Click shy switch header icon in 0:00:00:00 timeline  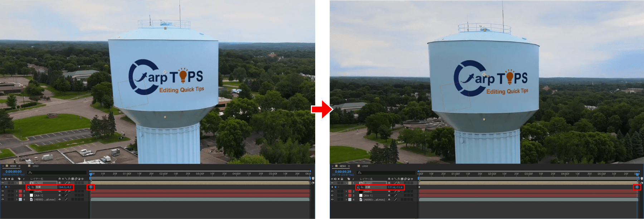(60, 179)
